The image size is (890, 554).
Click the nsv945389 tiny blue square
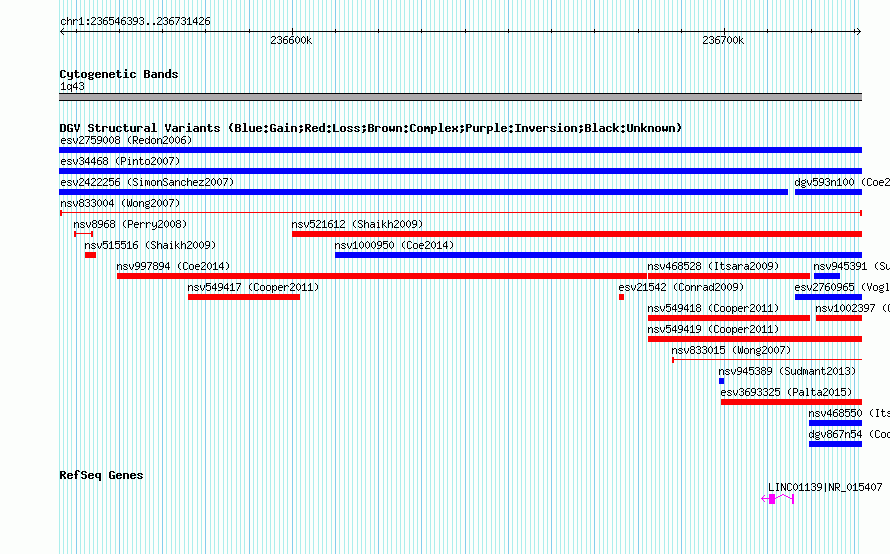721,381
